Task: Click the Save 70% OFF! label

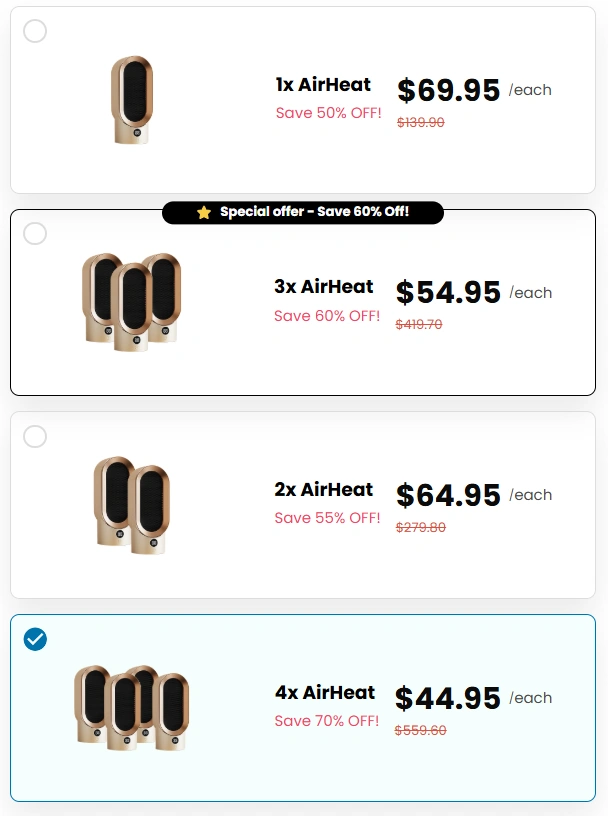Action: pyautogui.click(x=326, y=721)
